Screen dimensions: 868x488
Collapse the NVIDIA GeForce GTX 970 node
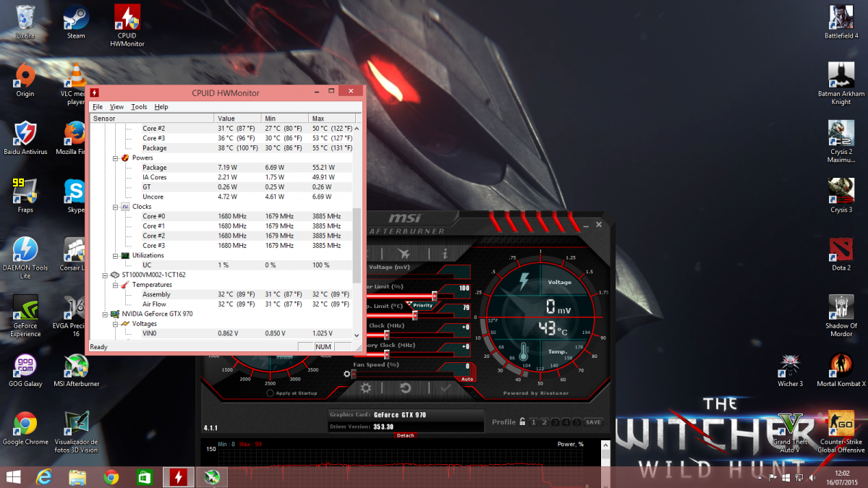pyautogui.click(x=106, y=314)
